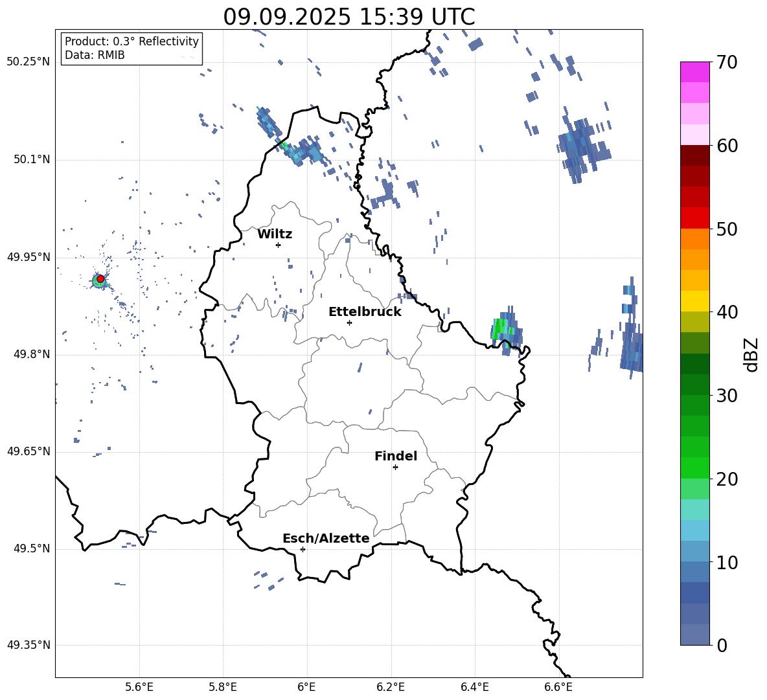Click the Findel cross marker
The image size is (767, 700).
point(395,468)
